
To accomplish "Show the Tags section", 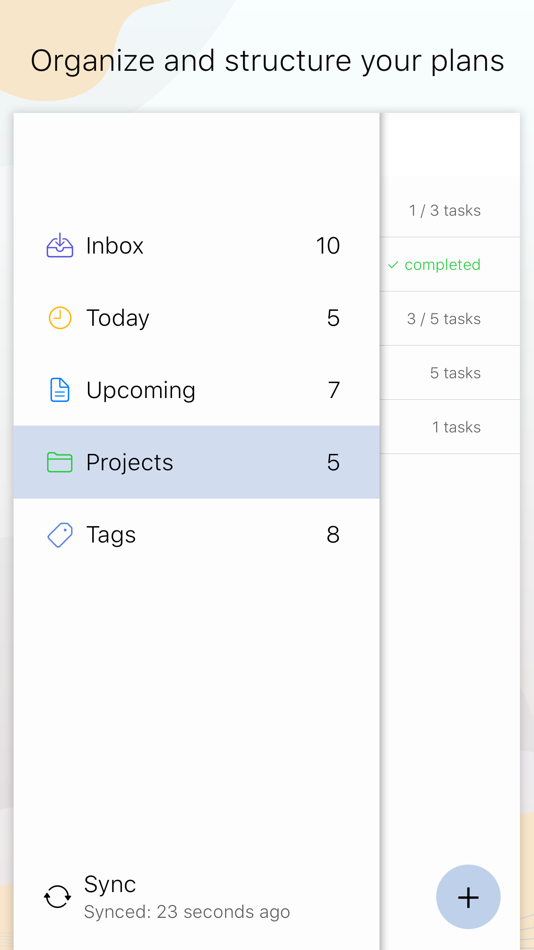I will click(196, 535).
